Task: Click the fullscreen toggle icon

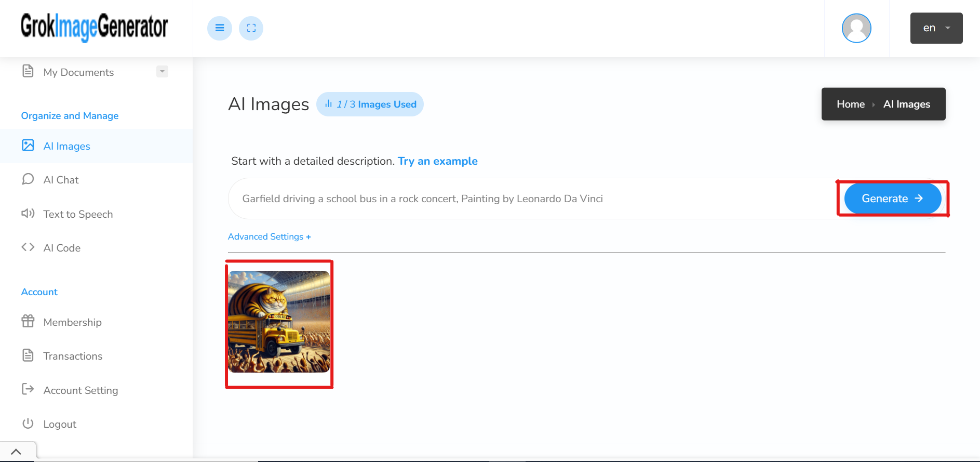Action: [251, 28]
